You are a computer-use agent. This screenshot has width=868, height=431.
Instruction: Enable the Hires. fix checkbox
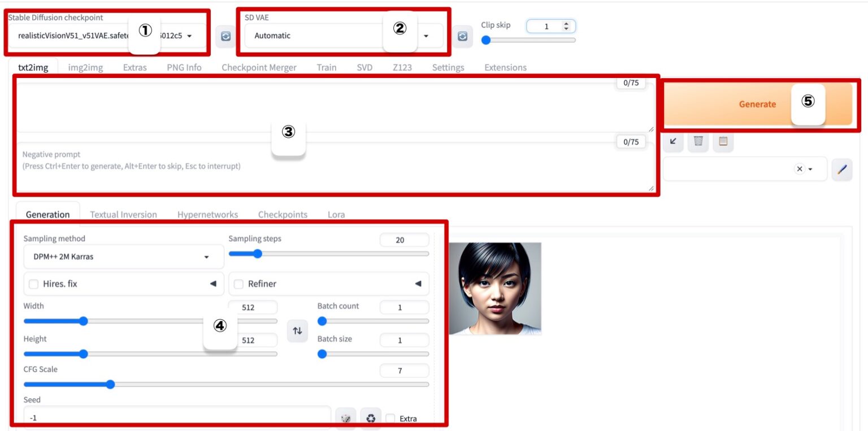click(34, 284)
